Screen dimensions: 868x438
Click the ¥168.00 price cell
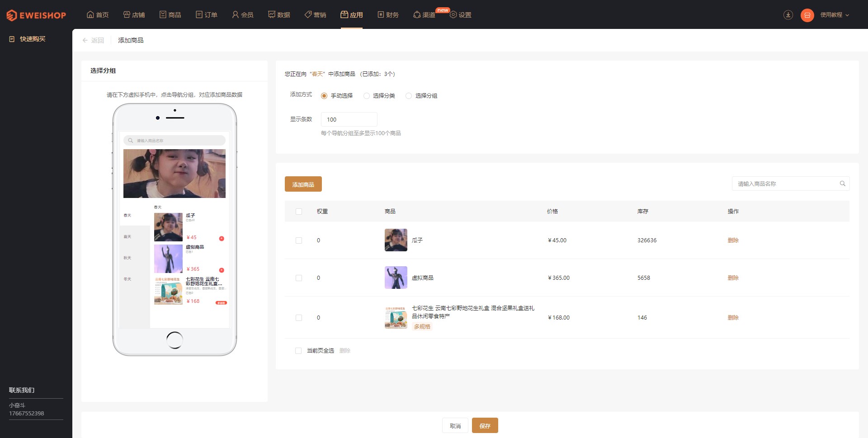(559, 318)
